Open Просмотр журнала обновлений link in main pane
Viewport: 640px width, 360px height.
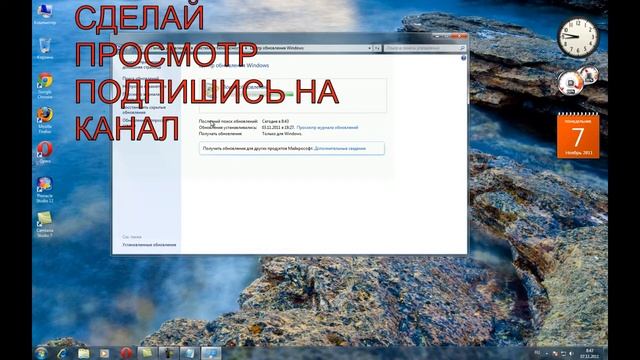click(x=327, y=128)
